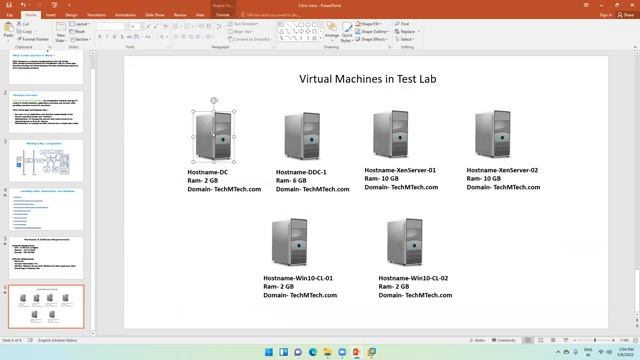Click the PowerPoint taskbar icon
This screenshot has height=360, width=640.
tap(357, 352)
